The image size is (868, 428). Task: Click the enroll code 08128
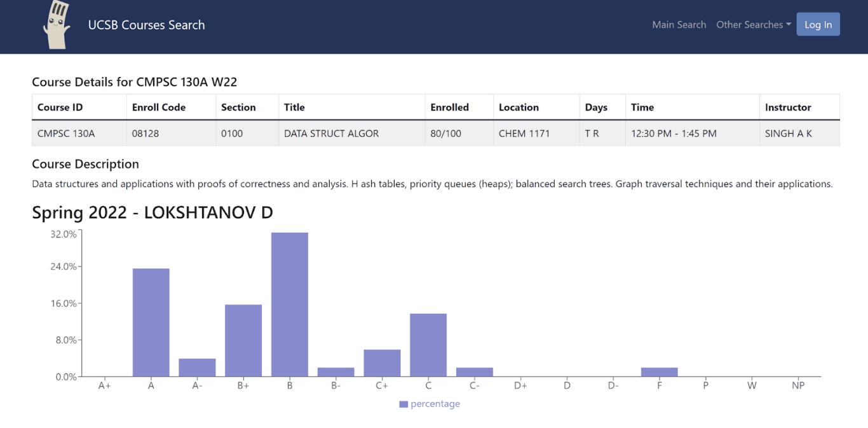(x=145, y=134)
